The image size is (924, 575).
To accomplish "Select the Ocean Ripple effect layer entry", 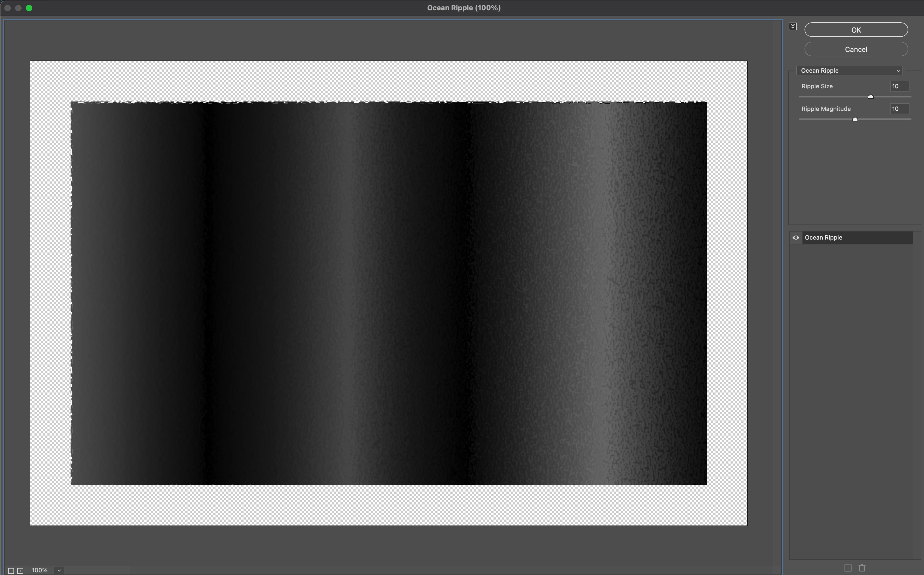I will click(x=856, y=238).
